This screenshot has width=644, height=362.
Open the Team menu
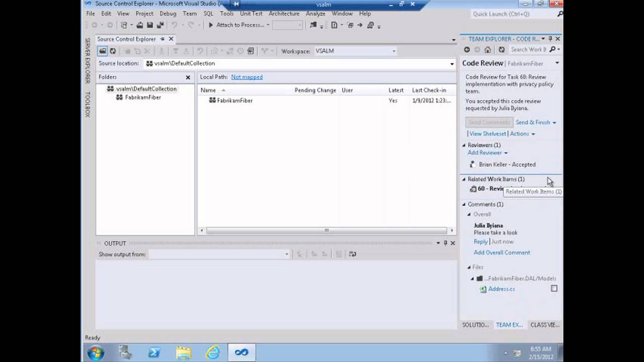[x=190, y=14]
